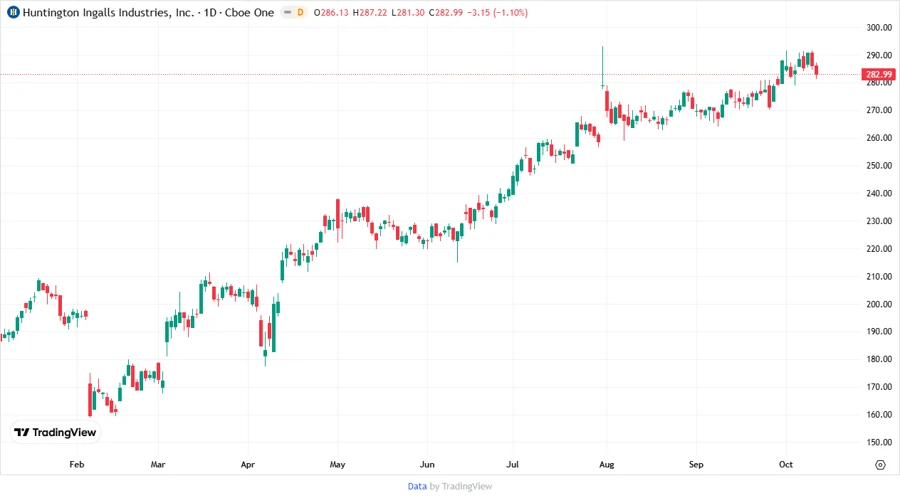This screenshot has height=498, width=900.
Task: Click the Feb label on time axis
Action: 77,465
